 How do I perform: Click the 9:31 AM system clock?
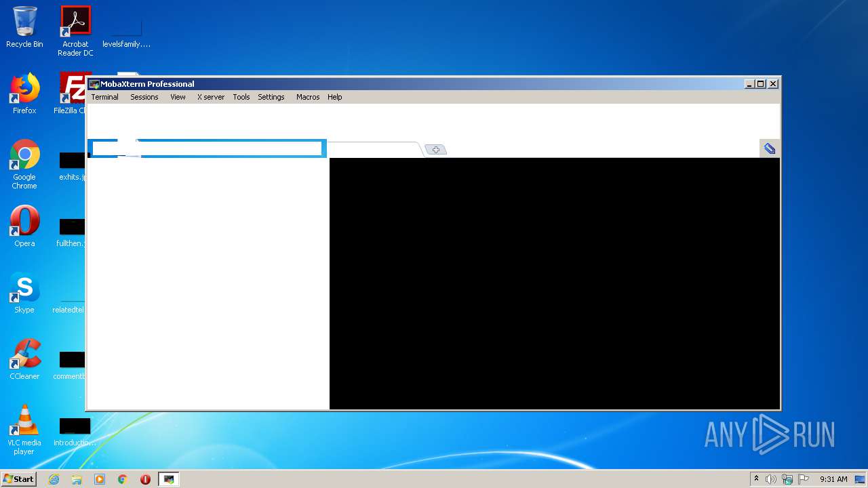click(833, 479)
